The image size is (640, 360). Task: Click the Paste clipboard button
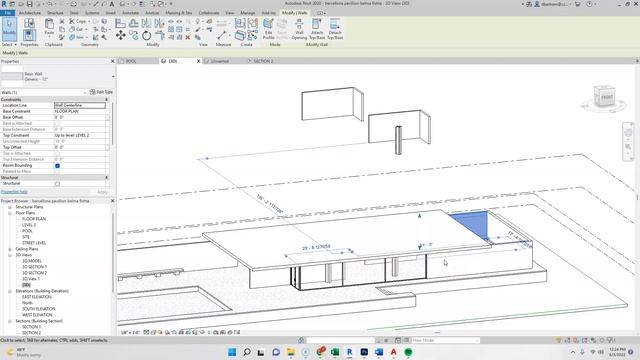point(49,28)
